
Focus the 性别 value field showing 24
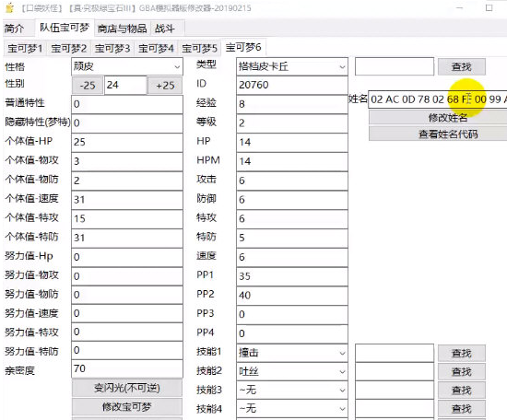pyautogui.click(x=125, y=86)
